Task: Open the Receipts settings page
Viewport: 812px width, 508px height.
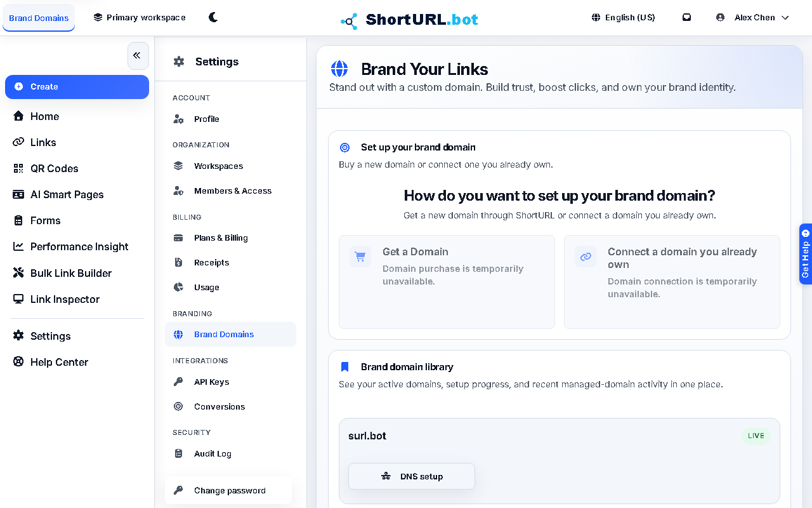Action: [x=230, y=263]
